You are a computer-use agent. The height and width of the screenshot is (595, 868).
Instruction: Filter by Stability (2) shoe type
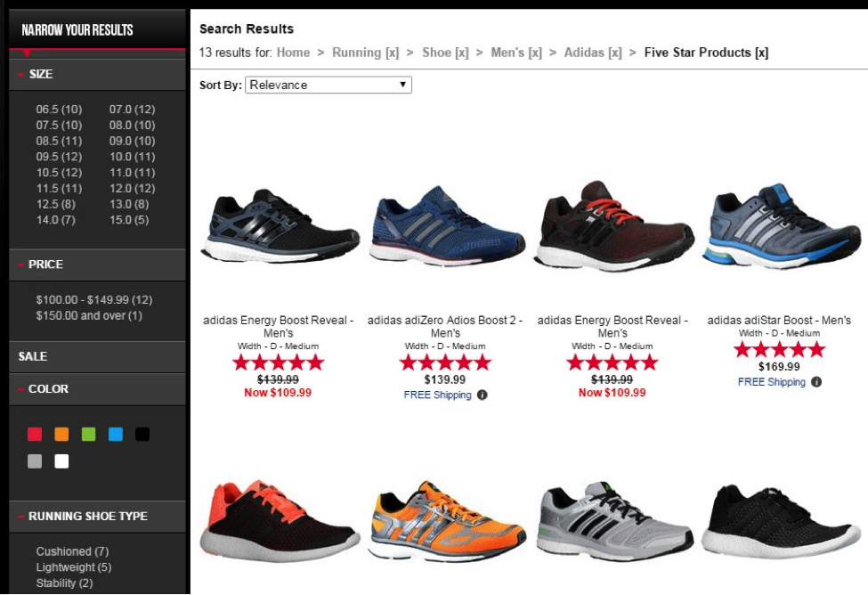[64, 583]
